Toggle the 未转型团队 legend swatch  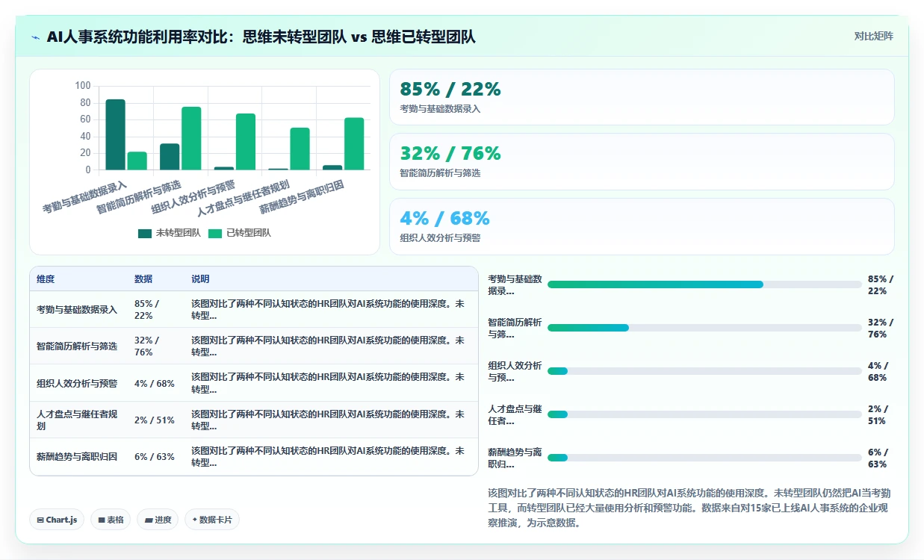[x=145, y=233]
